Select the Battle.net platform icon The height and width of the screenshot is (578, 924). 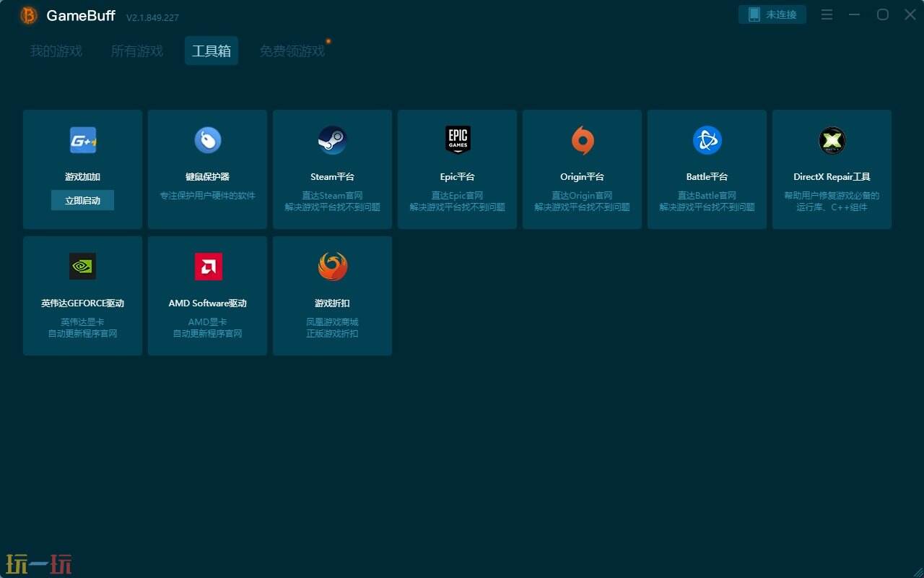pos(707,140)
